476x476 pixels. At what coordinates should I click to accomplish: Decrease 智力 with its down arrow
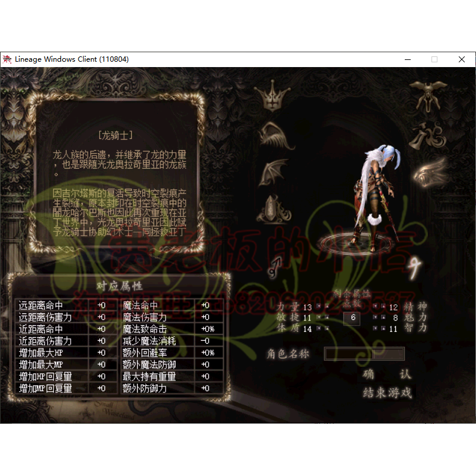[375, 328]
